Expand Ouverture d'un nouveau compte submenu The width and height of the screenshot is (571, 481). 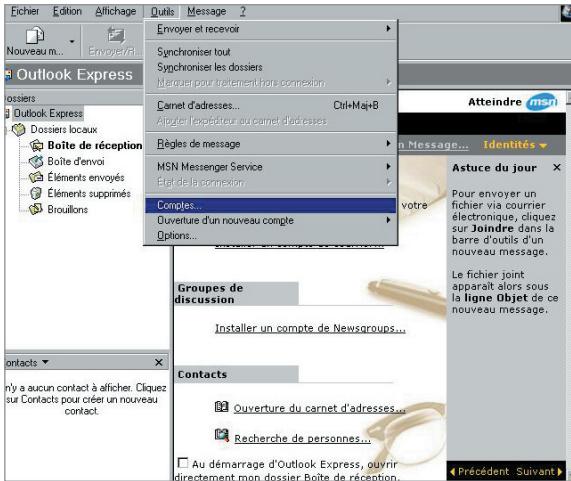pos(271,220)
